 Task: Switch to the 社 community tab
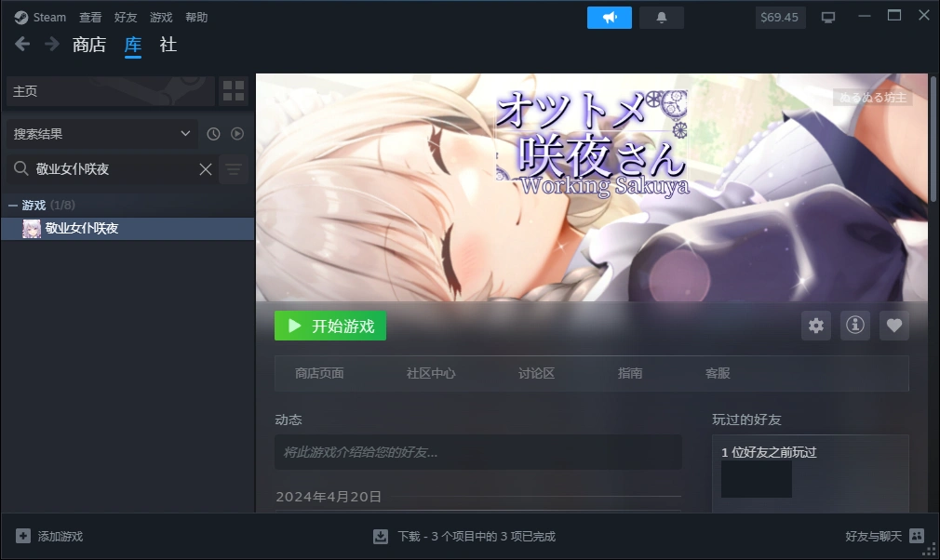168,45
